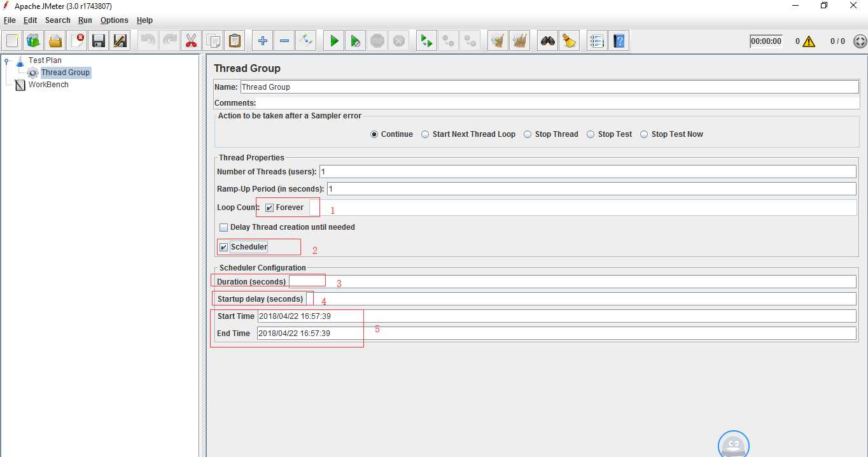868x457 pixels.
Task: Toggle the Scheduler checkbox
Action: point(223,248)
